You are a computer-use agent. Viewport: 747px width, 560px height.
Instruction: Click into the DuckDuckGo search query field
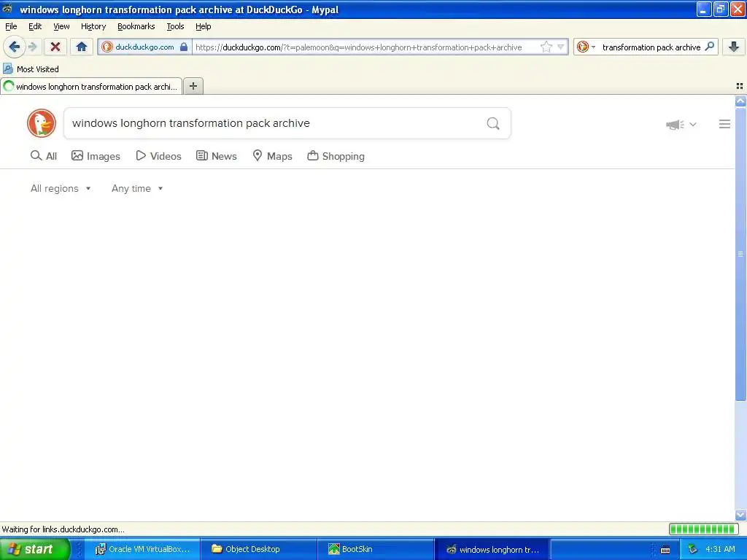tap(274, 123)
